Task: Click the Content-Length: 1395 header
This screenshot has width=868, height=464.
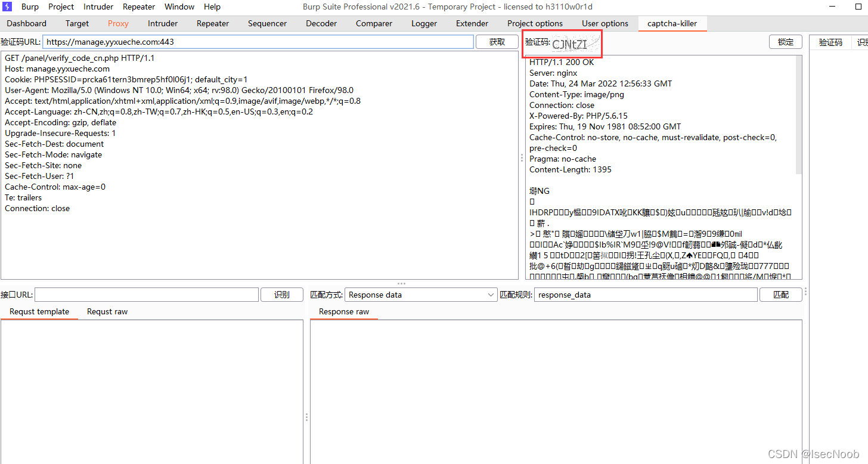Action: [571, 169]
